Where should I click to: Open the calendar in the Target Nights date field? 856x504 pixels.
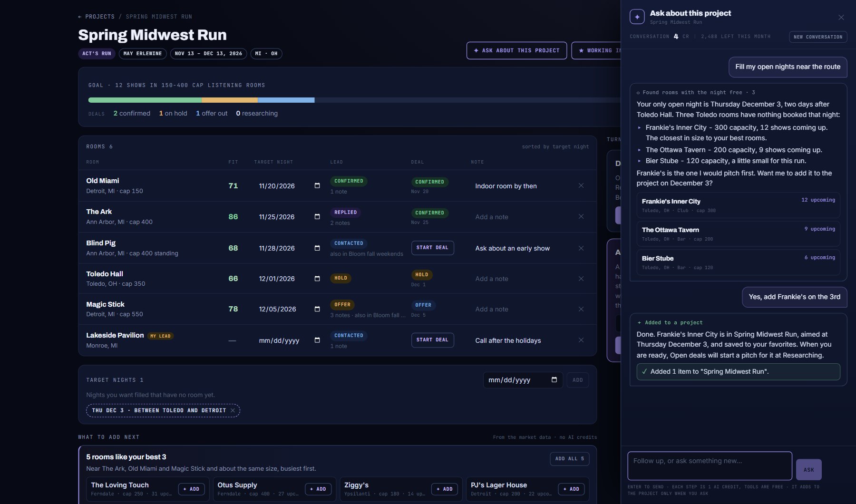[x=554, y=379]
